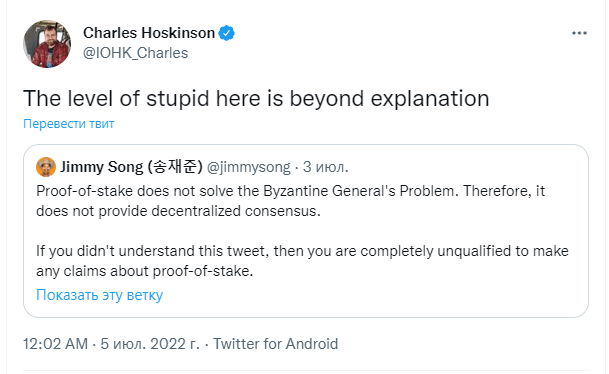Translate tweet via 'Перевести твит'
This screenshot has height=374, width=609.
[x=68, y=124]
